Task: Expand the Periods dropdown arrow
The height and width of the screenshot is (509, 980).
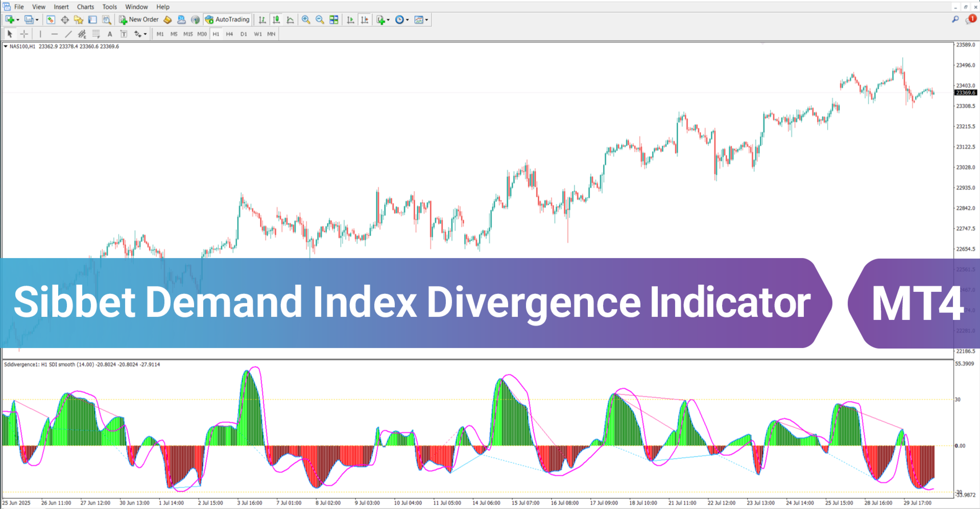Action: tap(407, 20)
